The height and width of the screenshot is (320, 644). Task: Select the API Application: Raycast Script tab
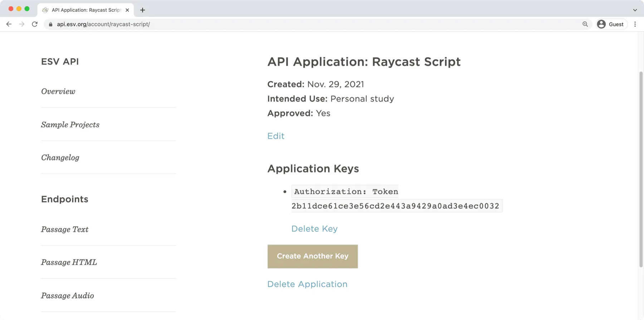86,10
